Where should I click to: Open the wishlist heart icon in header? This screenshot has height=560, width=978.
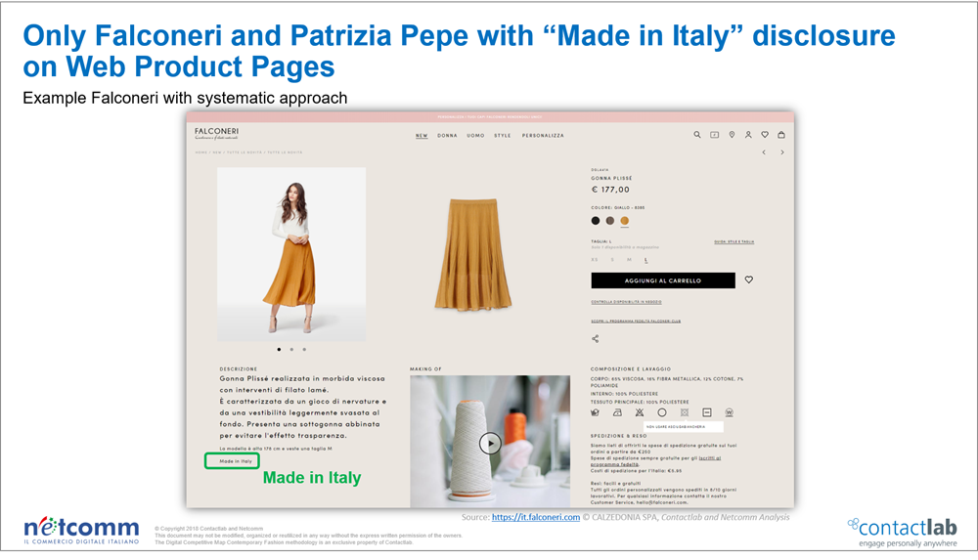click(765, 135)
